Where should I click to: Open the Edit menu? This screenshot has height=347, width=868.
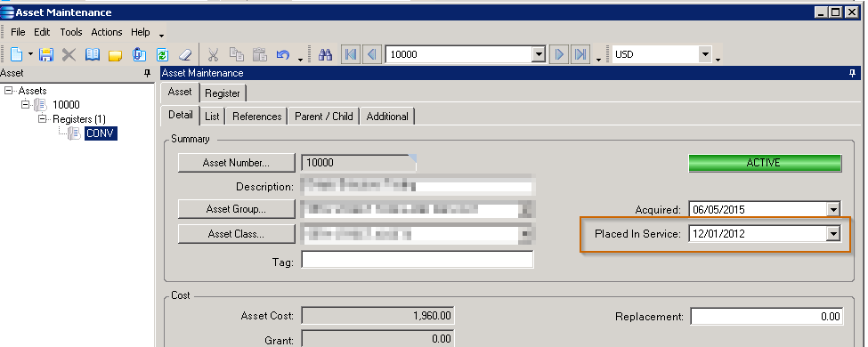tap(42, 32)
